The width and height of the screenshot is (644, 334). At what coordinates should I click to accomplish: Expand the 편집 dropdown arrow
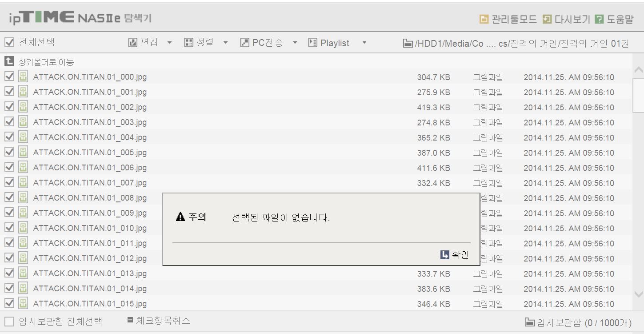click(x=169, y=43)
